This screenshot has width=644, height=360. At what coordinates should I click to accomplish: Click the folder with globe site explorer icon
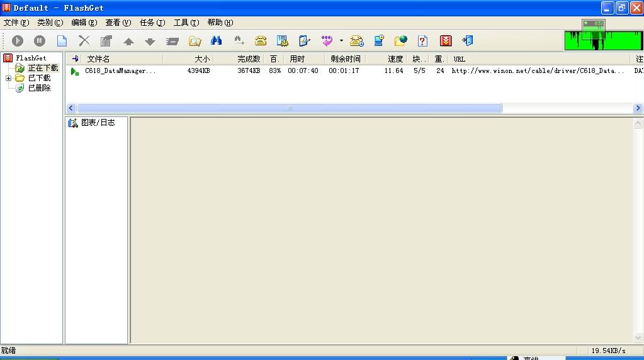click(400, 41)
